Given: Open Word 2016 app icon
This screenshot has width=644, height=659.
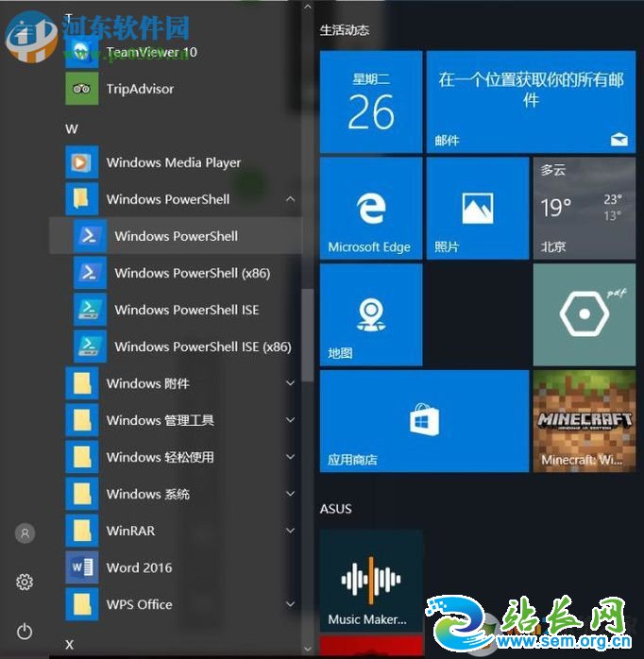Looking at the screenshot, I should pyautogui.click(x=82, y=567).
